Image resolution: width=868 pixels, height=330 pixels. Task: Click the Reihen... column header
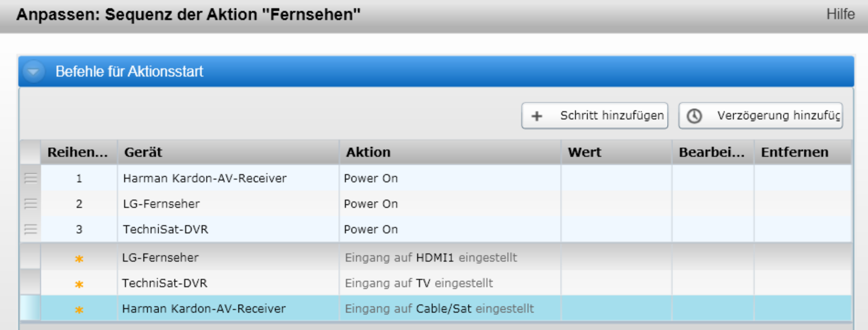coord(78,152)
